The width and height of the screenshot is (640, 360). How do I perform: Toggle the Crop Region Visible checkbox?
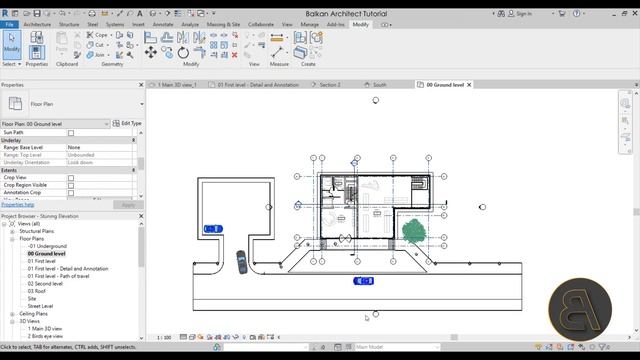71,185
